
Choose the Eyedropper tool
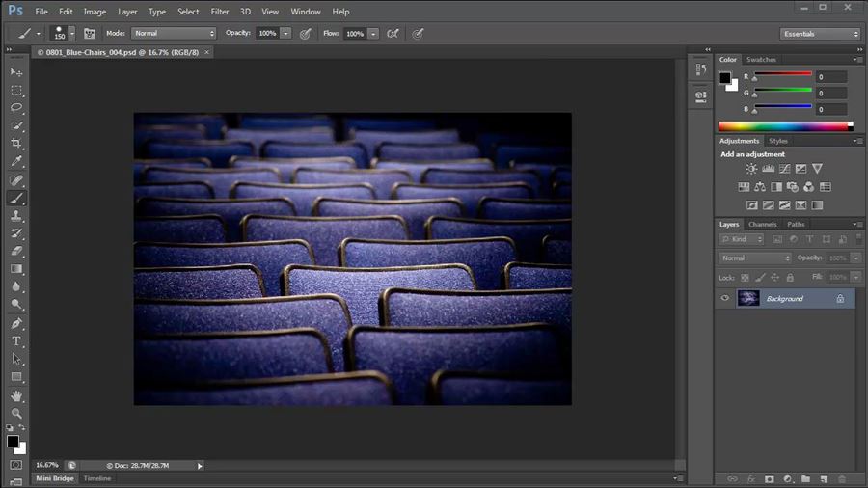tap(16, 161)
